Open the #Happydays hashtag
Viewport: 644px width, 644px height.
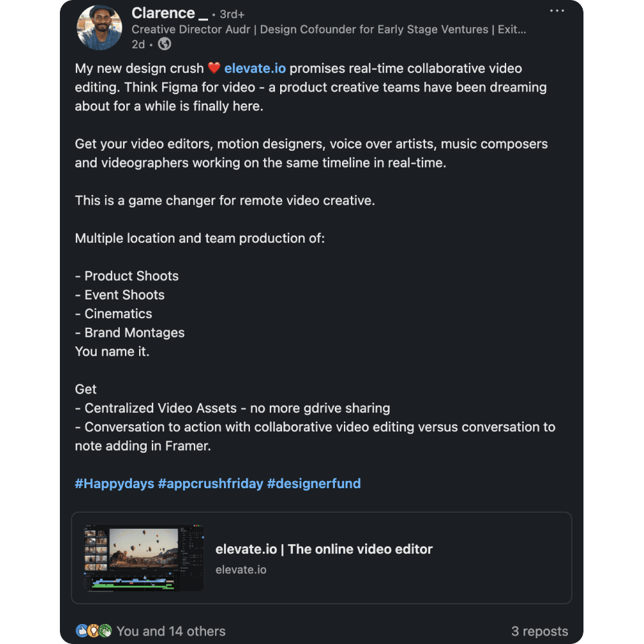tap(115, 484)
